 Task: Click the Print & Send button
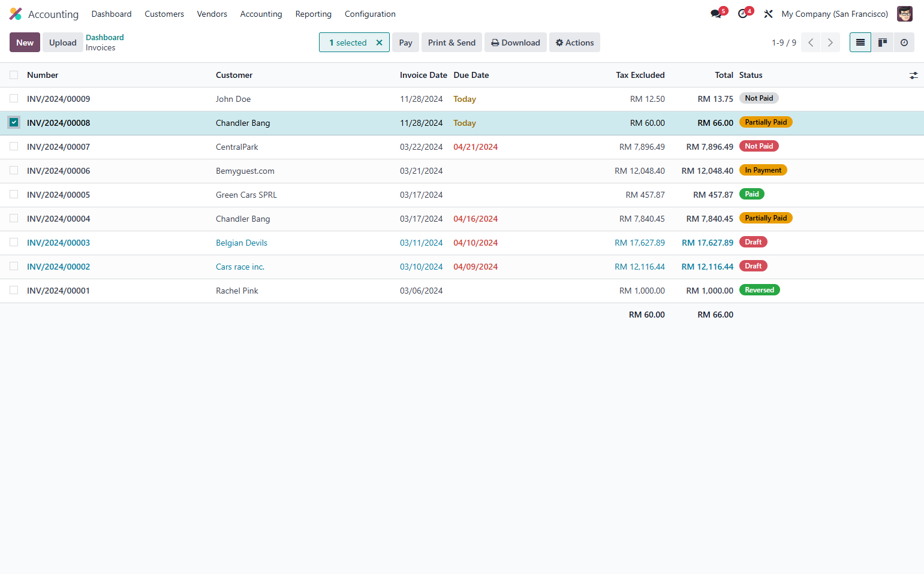(x=452, y=43)
